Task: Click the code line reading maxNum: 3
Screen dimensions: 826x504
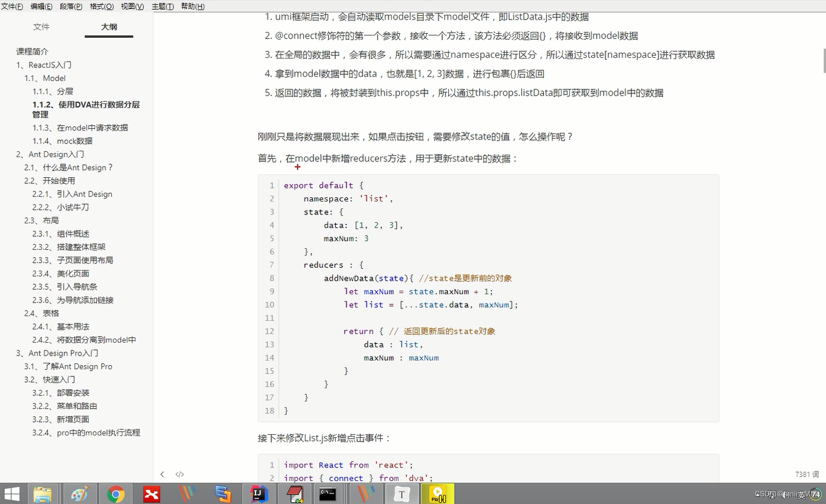Action: (346, 238)
